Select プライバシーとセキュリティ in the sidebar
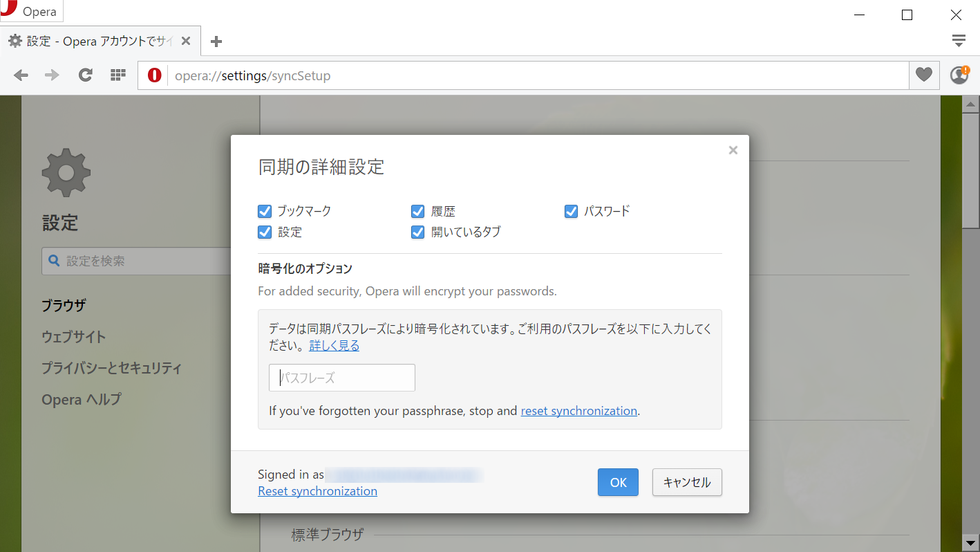980x552 pixels. pyautogui.click(x=111, y=368)
